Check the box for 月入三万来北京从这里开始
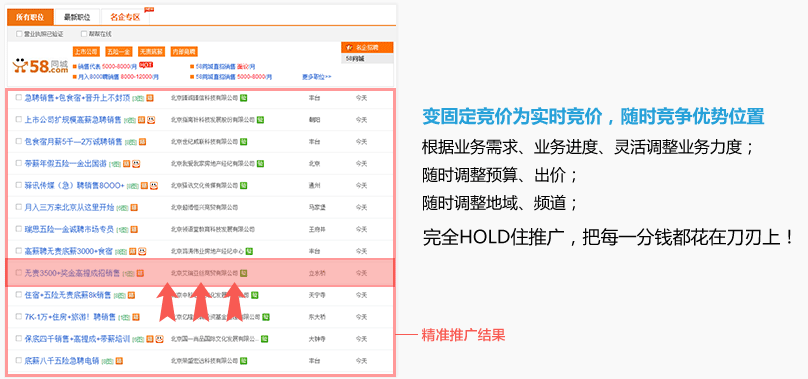Screen dimensions: 808x379 19,207
